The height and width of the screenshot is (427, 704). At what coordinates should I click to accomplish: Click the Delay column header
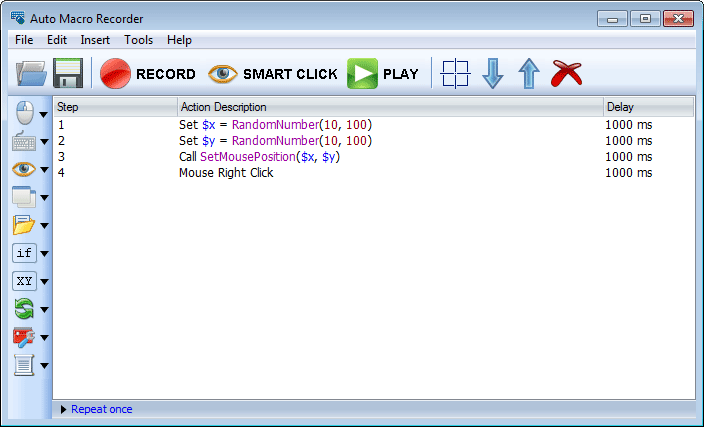[648, 107]
